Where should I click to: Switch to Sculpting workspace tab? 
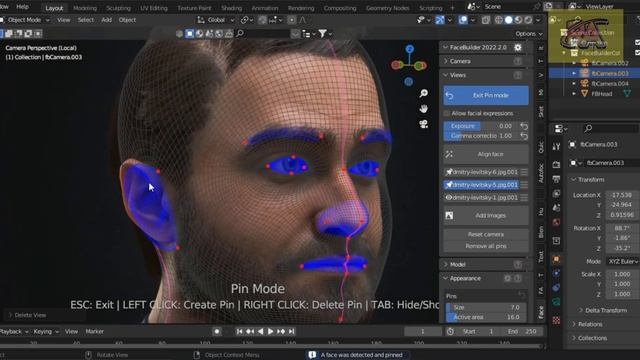118,8
